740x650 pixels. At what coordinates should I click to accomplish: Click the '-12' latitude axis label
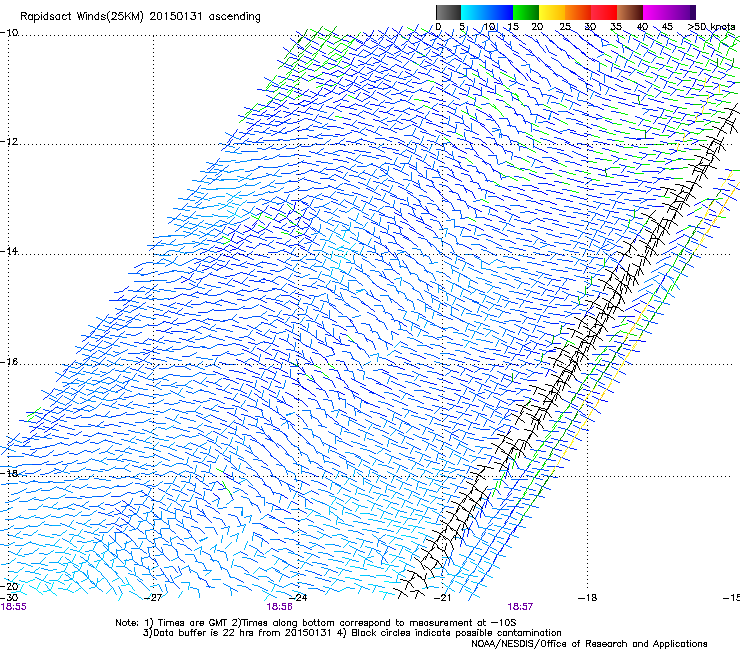click(9, 142)
